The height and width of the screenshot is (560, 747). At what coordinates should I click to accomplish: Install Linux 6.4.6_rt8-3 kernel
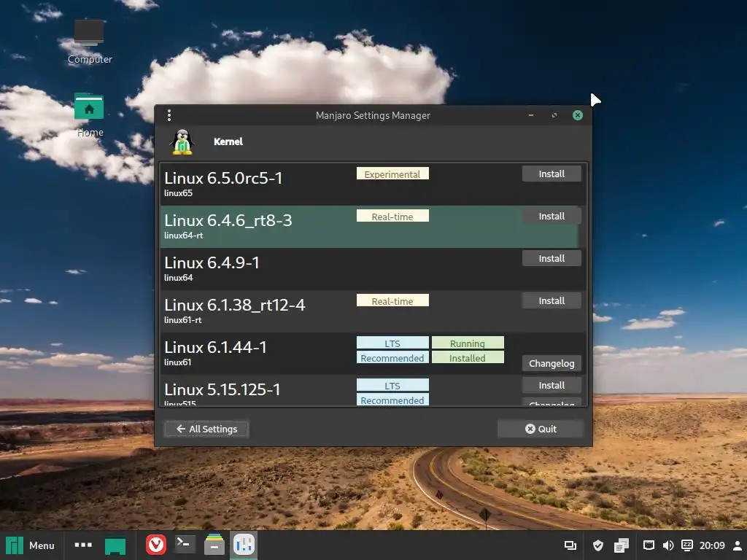551,216
